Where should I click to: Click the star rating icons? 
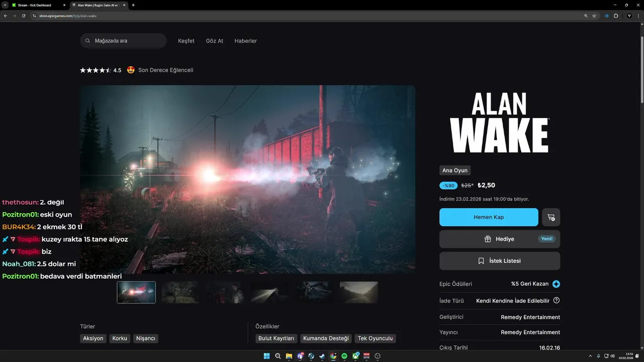click(96, 70)
